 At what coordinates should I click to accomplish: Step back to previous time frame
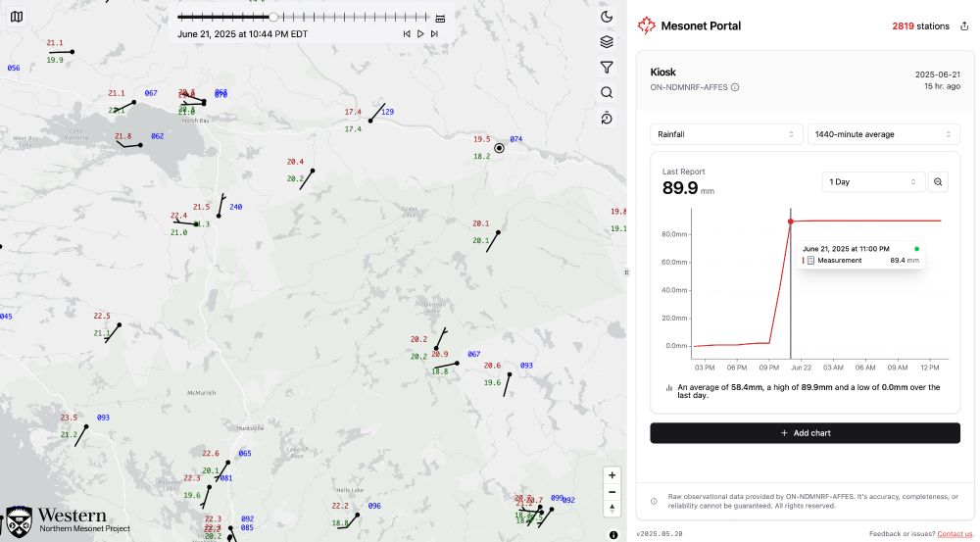pyautogui.click(x=407, y=33)
